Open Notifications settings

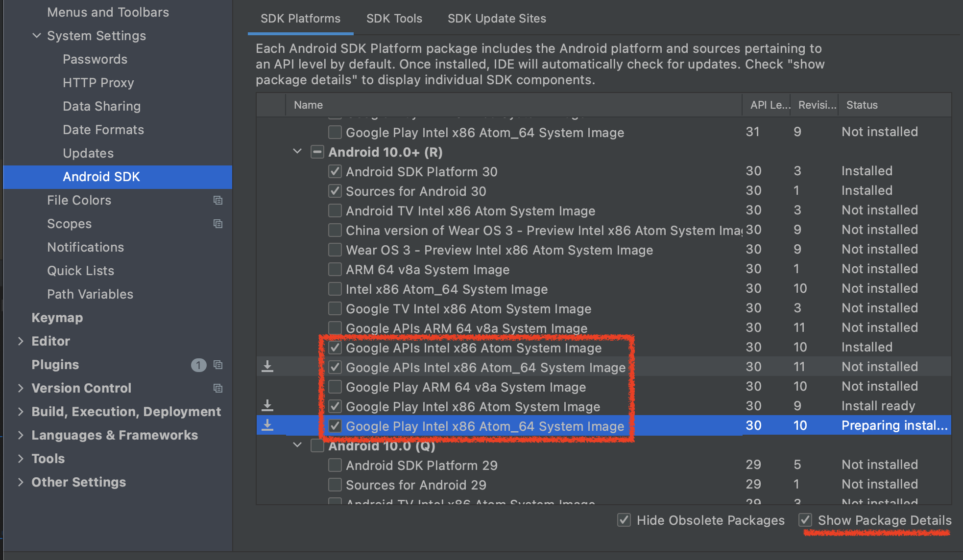85,247
